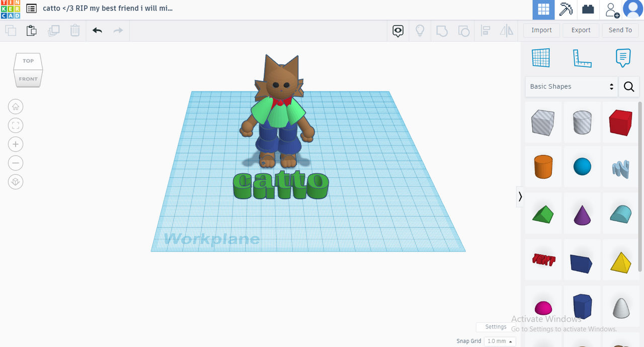The image size is (644, 347).
Task: Invite people with add-user icon
Action: (x=612, y=10)
